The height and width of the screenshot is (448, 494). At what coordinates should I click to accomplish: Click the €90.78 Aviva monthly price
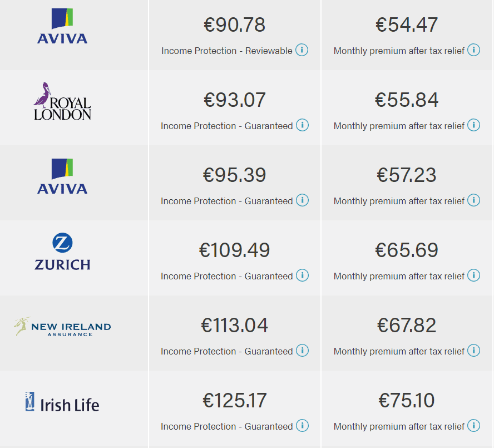tap(234, 25)
